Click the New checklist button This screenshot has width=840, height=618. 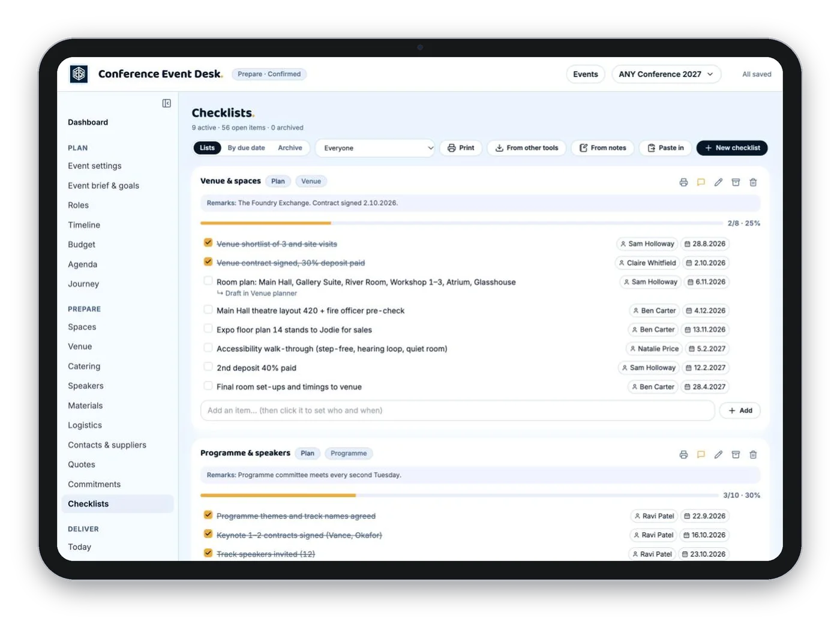click(x=732, y=148)
